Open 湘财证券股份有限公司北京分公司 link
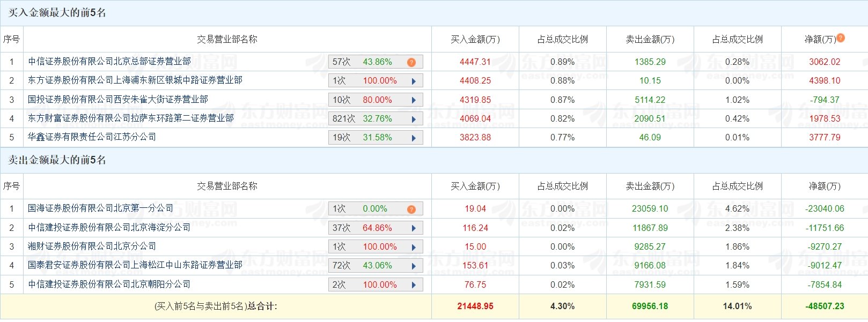 [92, 246]
